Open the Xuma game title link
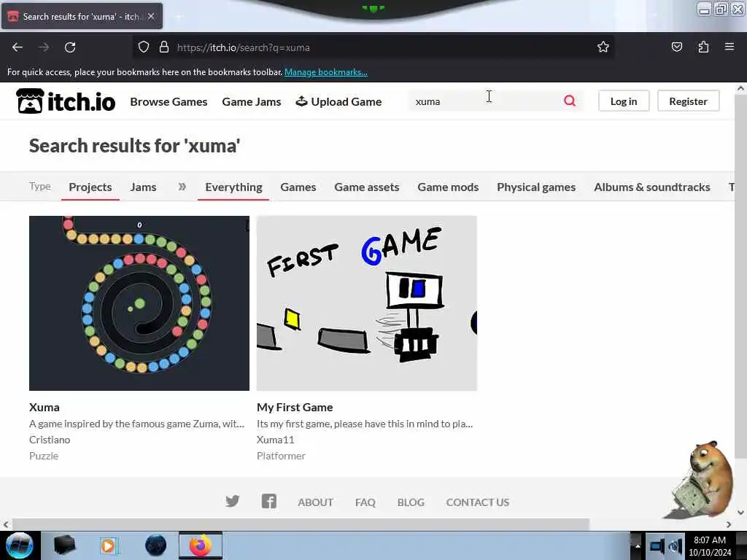Viewport: 747px width, 560px height. [x=44, y=407]
